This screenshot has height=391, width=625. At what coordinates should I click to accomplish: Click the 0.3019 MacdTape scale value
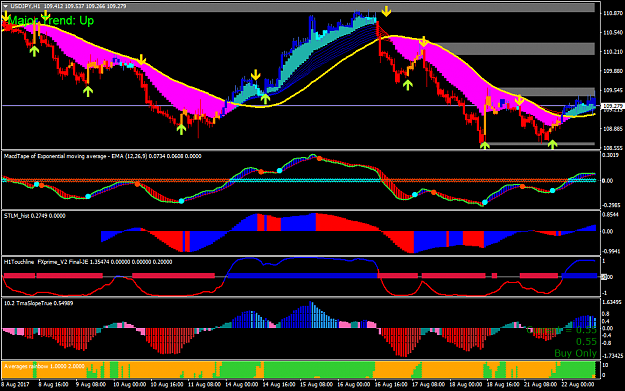[611, 155]
